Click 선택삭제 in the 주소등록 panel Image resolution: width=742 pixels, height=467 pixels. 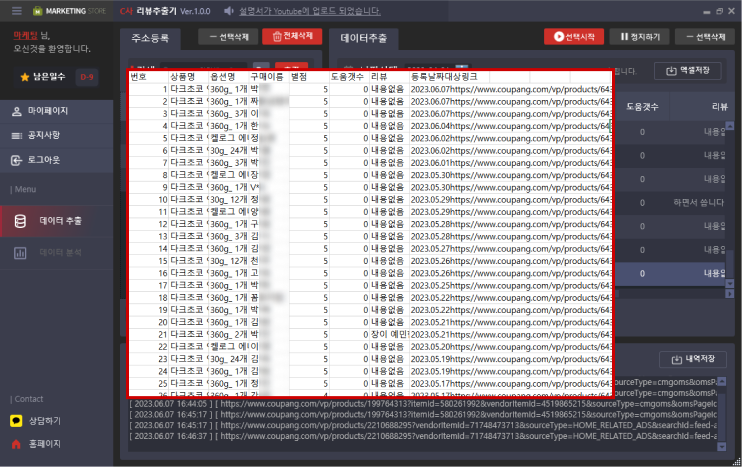[226, 36]
